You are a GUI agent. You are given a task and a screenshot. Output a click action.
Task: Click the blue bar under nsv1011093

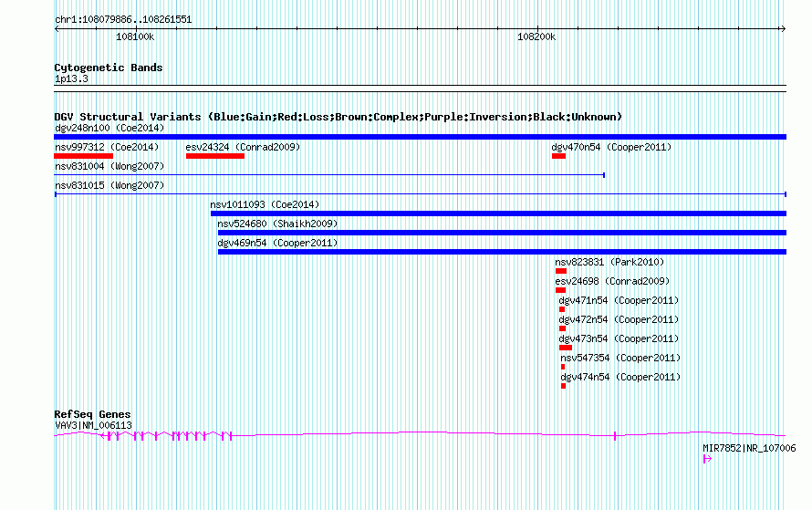tap(499, 213)
